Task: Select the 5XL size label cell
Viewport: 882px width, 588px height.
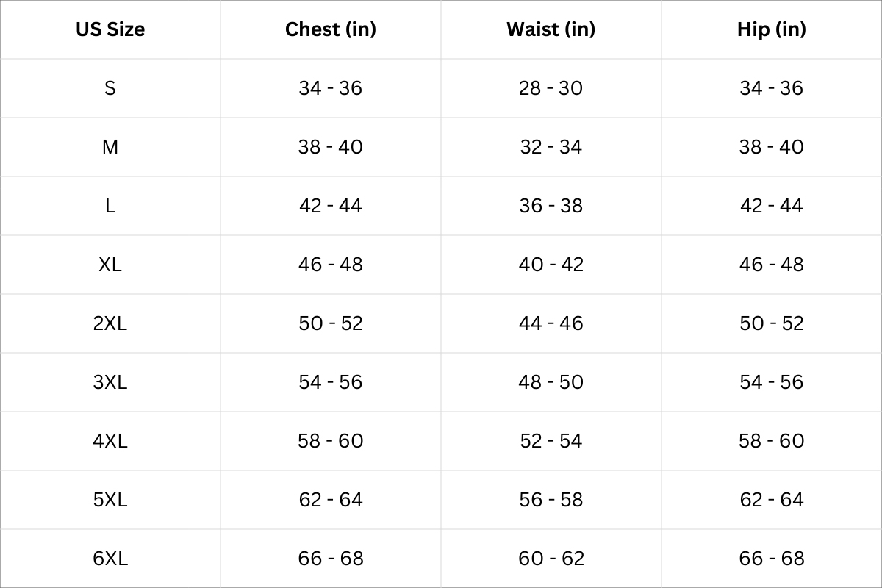Action: point(110,500)
